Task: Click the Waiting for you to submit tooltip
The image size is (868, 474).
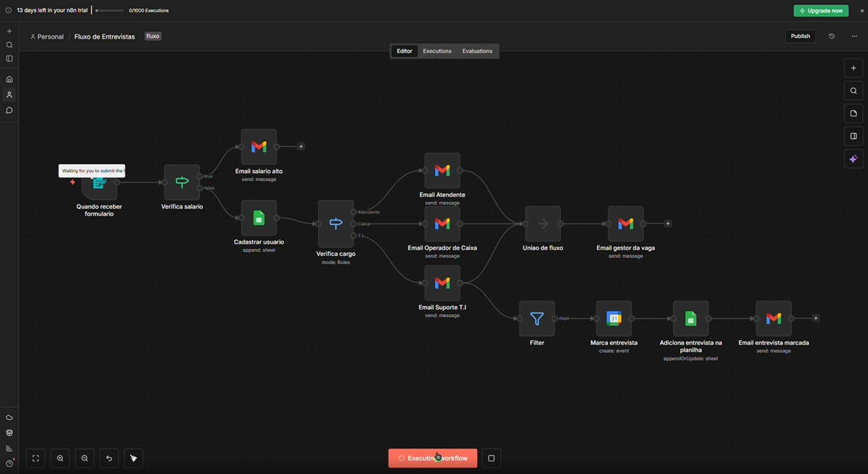Action: pyautogui.click(x=92, y=171)
